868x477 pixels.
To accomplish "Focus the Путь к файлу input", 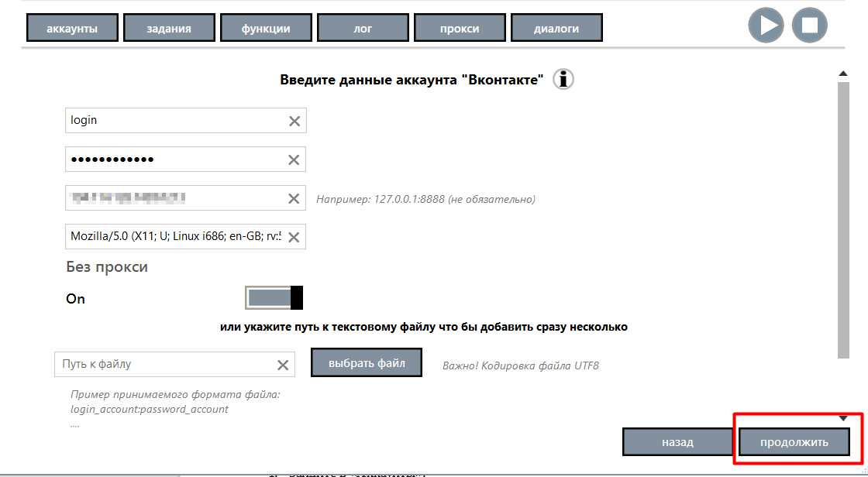I will click(x=174, y=365).
